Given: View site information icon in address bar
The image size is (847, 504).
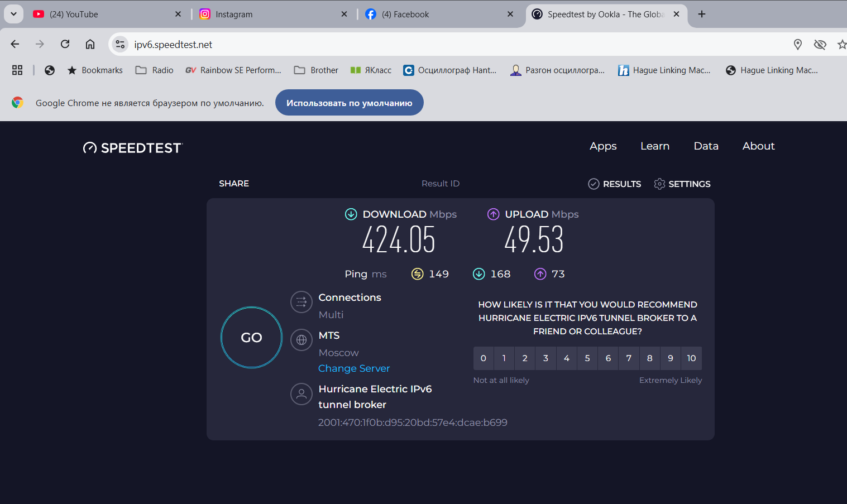Looking at the screenshot, I should click(120, 44).
